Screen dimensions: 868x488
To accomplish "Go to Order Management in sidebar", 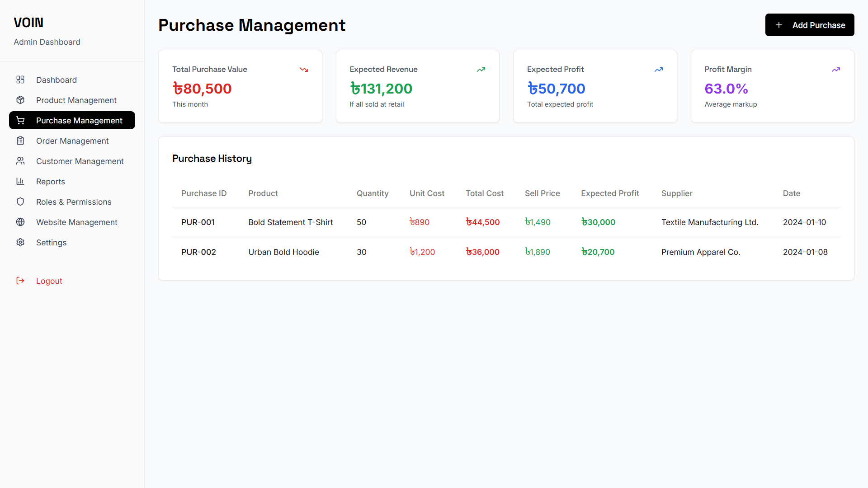I will pos(72,141).
